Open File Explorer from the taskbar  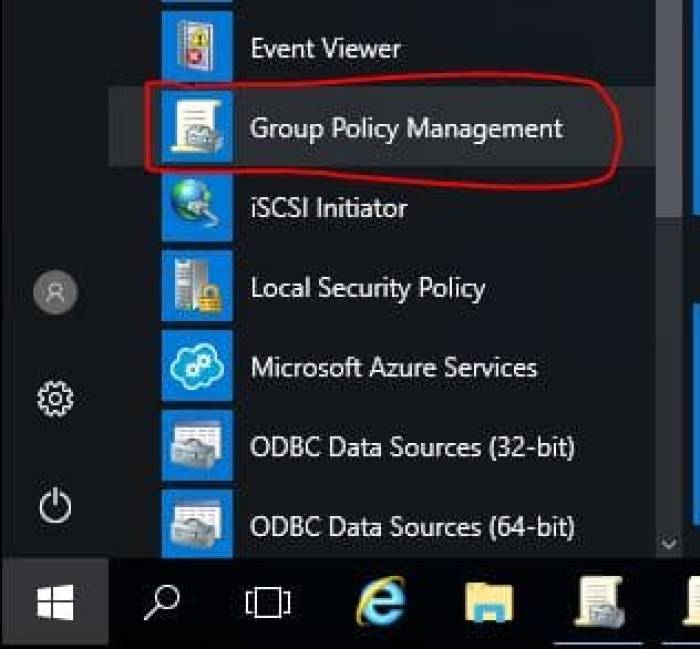tap(489, 602)
